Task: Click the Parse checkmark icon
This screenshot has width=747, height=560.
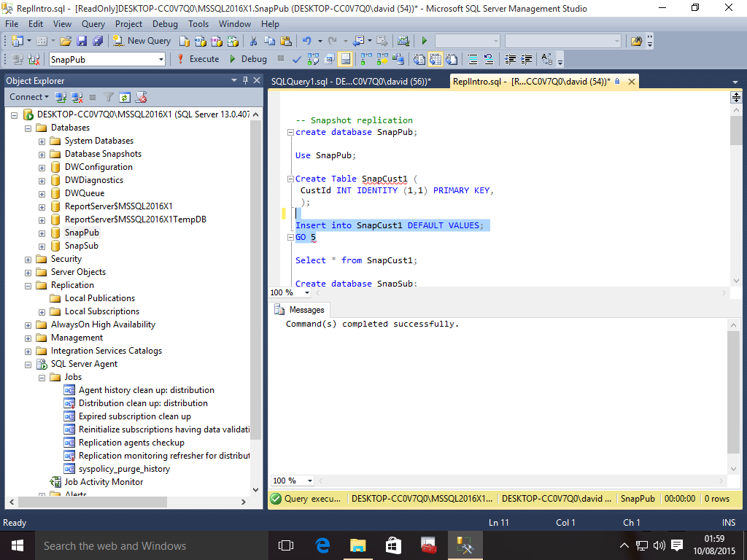Action: [297, 59]
